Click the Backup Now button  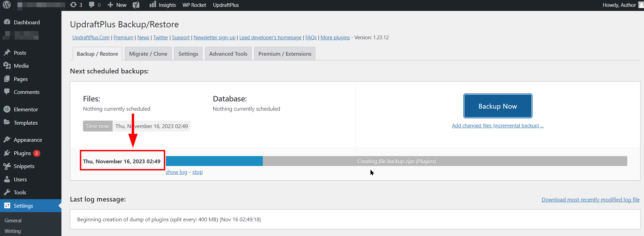point(498,106)
